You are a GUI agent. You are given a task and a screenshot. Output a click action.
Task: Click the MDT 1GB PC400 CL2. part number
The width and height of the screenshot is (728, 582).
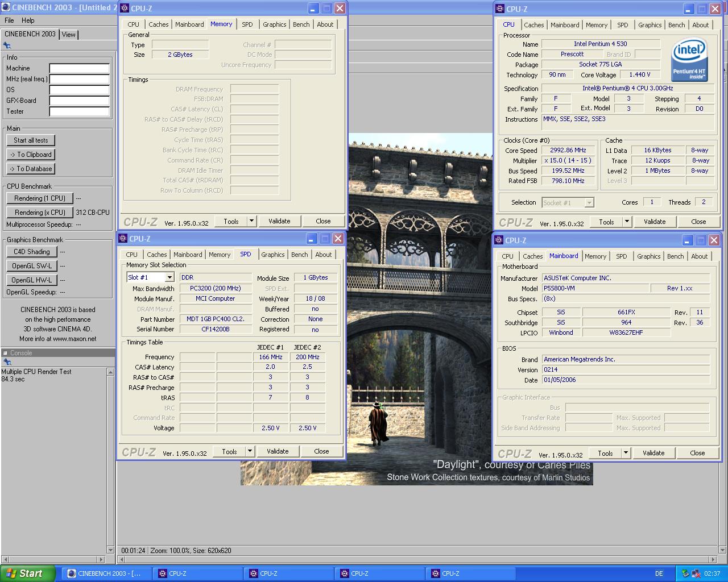click(x=216, y=319)
